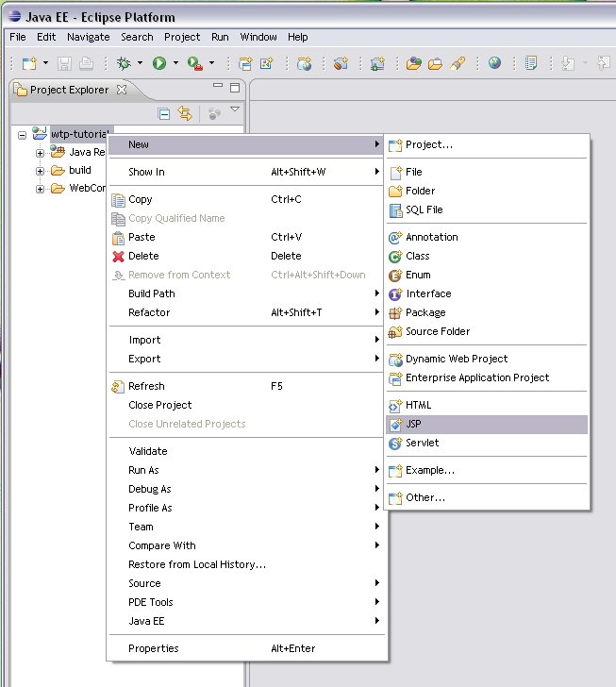Screen dimensions: 616x687
Task: Open the Project menu
Action: [x=182, y=37]
